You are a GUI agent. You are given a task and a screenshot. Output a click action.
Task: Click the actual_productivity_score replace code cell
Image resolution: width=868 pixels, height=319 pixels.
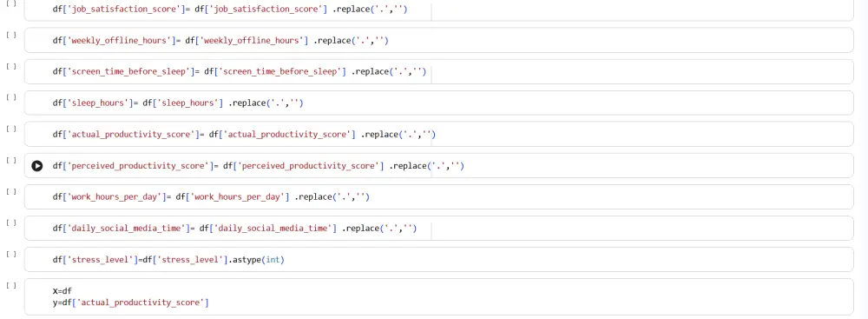[x=438, y=134]
